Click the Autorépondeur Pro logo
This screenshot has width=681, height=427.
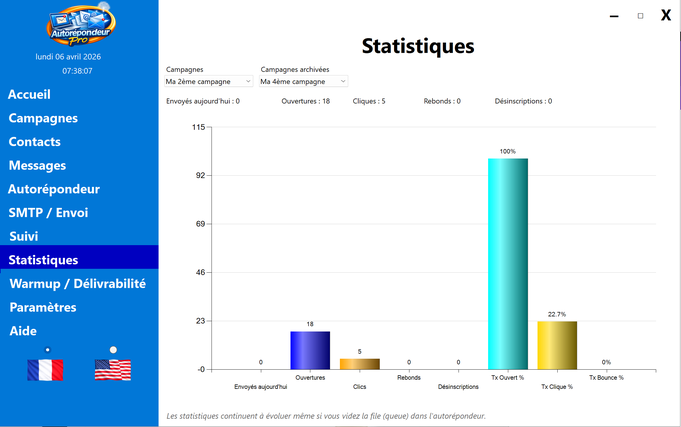(81, 25)
